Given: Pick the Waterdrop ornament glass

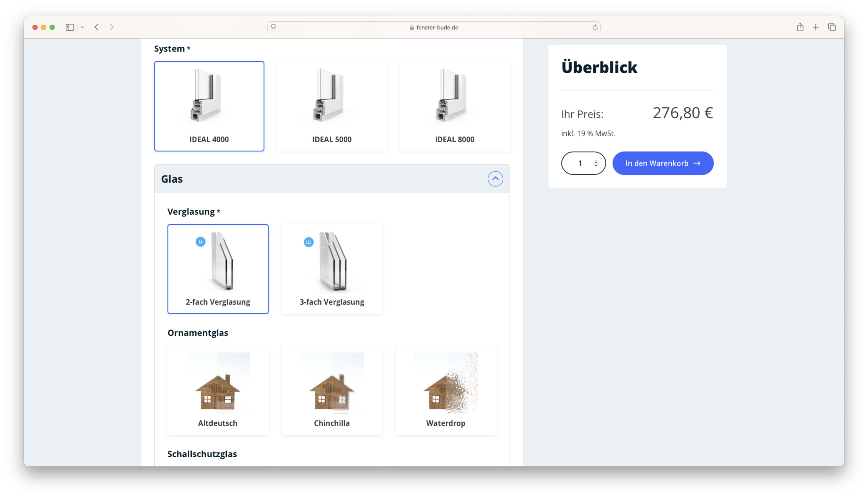Looking at the screenshot, I should coord(446,390).
